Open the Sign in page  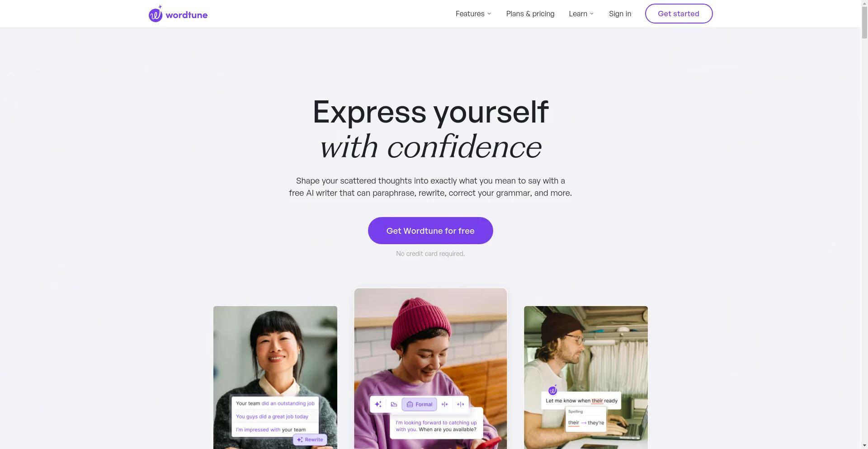pyautogui.click(x=620, y=14)
